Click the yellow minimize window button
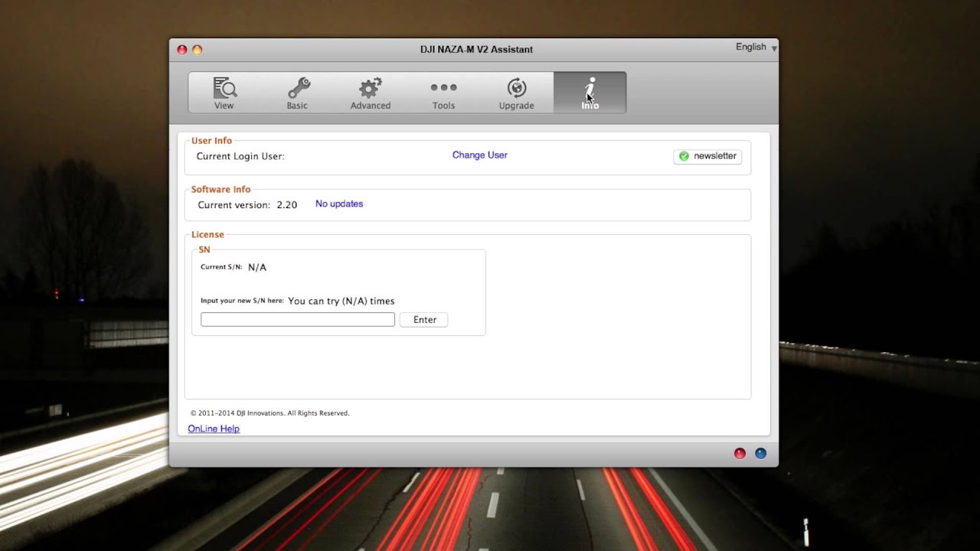This screenshot has height=551, width=980. 197,50
